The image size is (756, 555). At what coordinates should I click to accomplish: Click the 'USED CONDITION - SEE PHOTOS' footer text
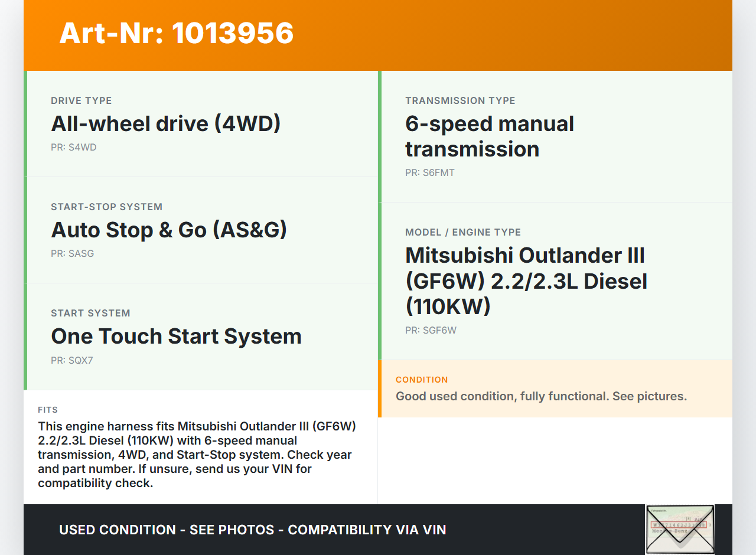point(252,530)
